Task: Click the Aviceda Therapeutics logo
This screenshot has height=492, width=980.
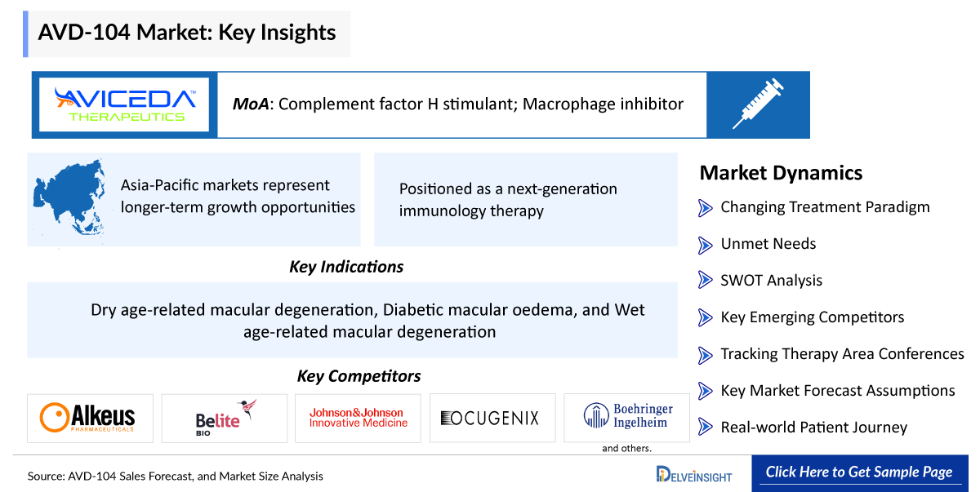Action: (125, 104)
